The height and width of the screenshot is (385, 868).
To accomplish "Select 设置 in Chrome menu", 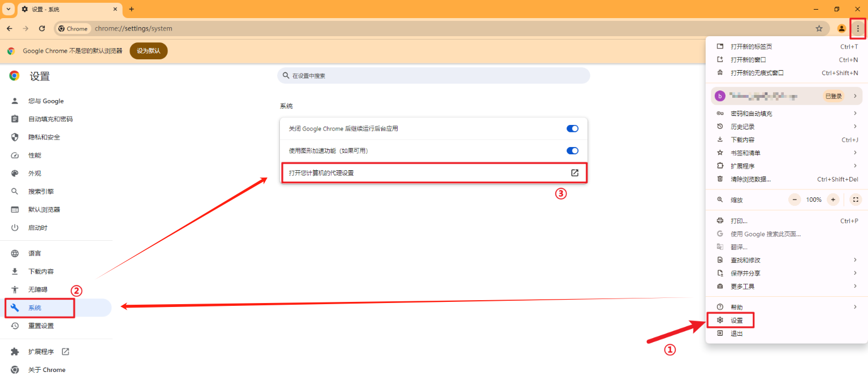I will (x=787, y=321).
